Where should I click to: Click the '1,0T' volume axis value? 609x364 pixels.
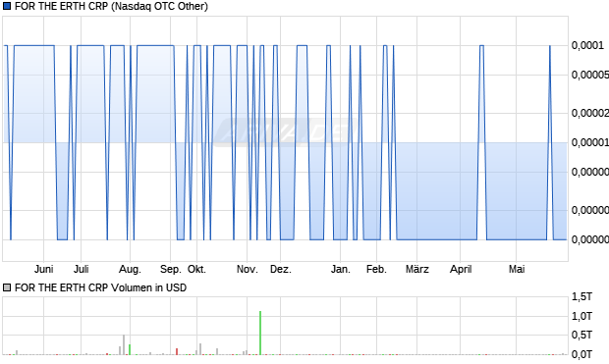(x=581, y=316)
